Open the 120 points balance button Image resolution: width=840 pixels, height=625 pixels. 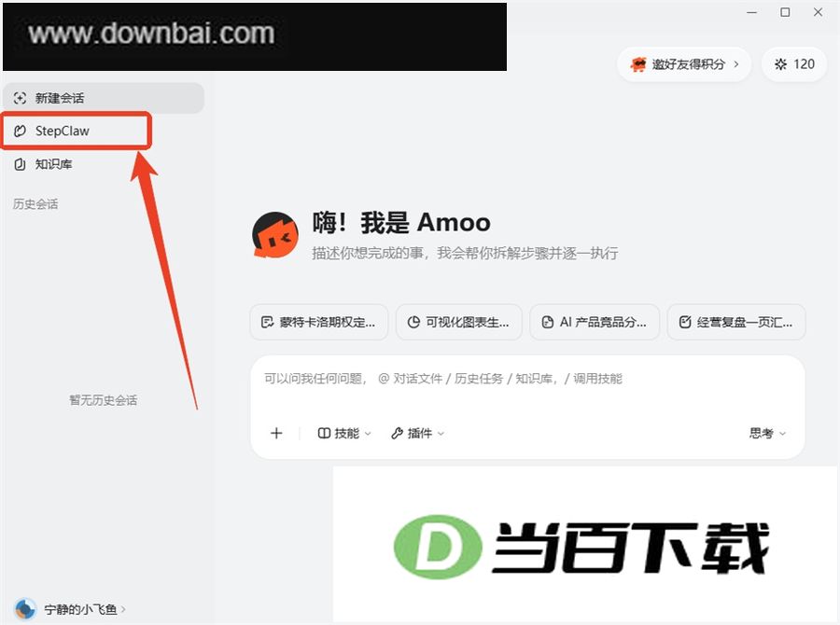tap(794, 64)
